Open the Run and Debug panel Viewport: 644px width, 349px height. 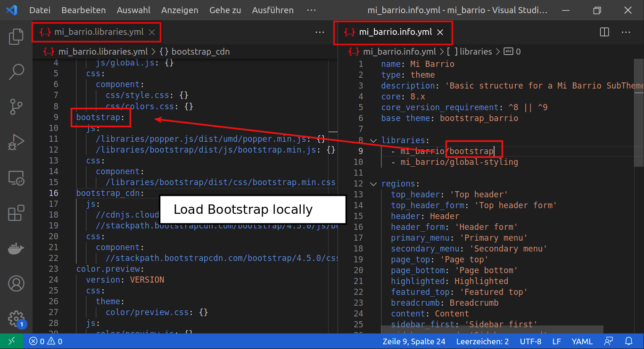tap(16, 142)
